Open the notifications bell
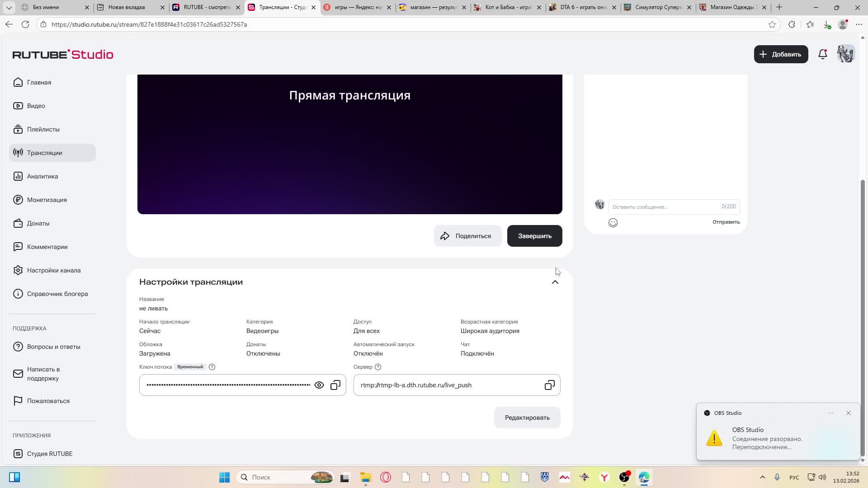This screenshot has height=488, width=868. coord(823,54)
